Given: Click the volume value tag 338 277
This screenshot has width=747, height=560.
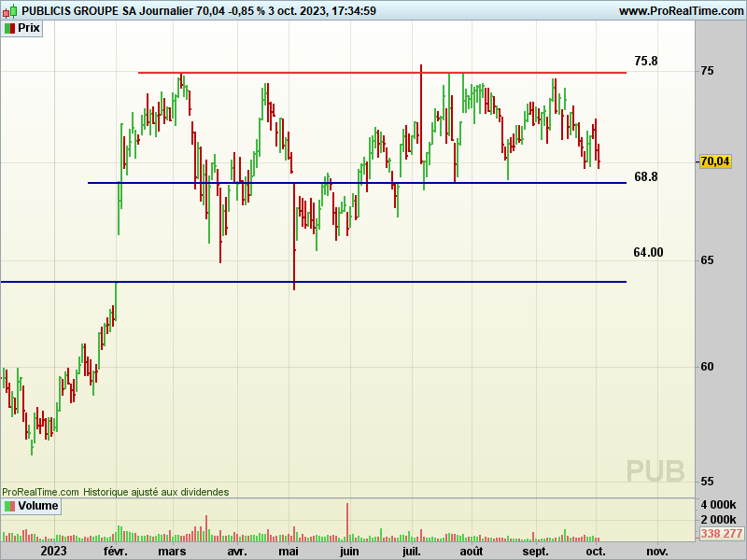Looking at the screenshot, I should [721, 534].
